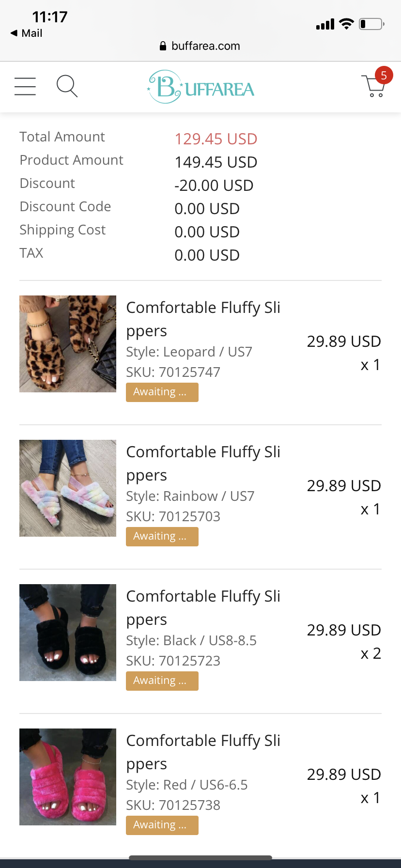Tap the search magnifier icon
The image size is (401, 868).
[67, 86]
